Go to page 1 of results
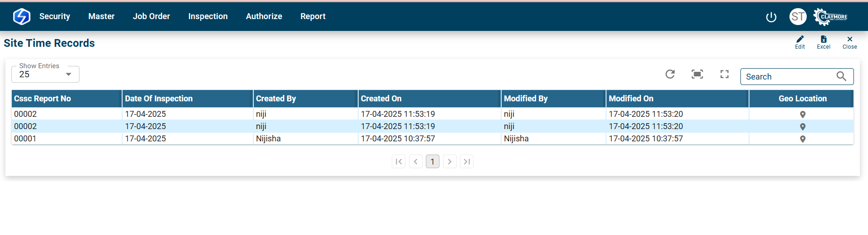The height and width of the screenshot is (235, 868). click(x=433, y=161)
